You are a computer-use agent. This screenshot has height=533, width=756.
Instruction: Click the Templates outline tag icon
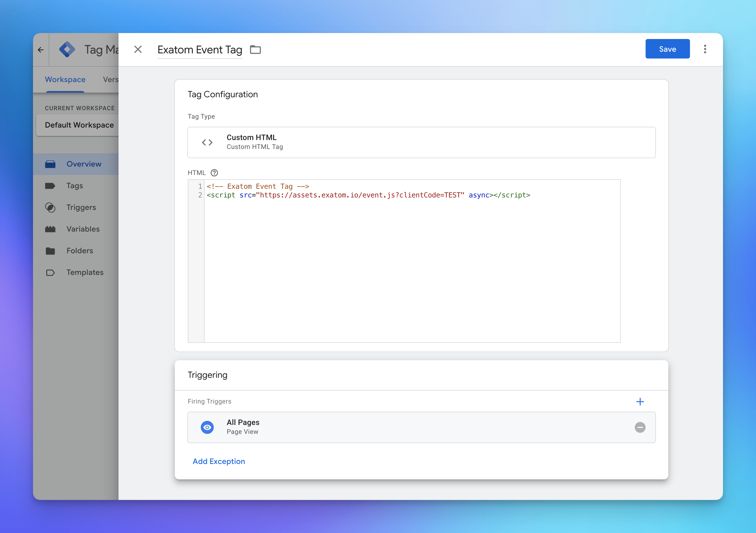(50, 273)
